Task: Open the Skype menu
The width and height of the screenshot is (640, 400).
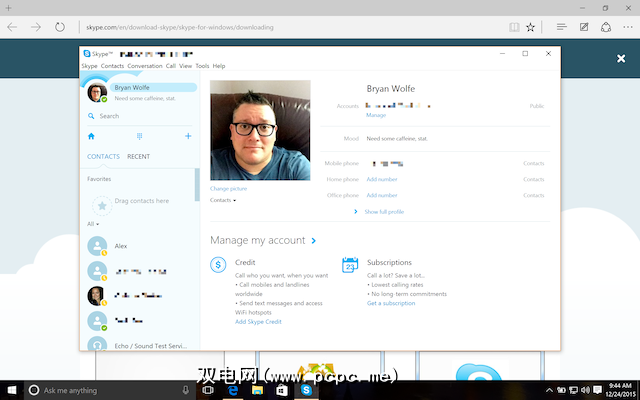Action: pos(89,66)
